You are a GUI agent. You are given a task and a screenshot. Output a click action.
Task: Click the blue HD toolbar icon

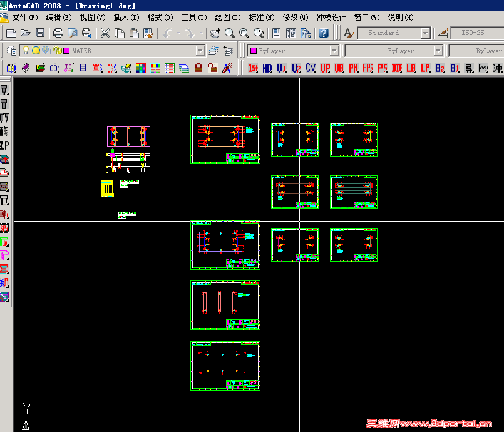[267, 68]
